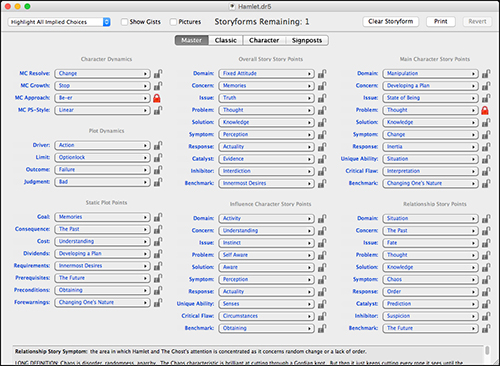500x366 pixels.
Task: Enable the Show Gists checkbox
Action: [124, 22]
